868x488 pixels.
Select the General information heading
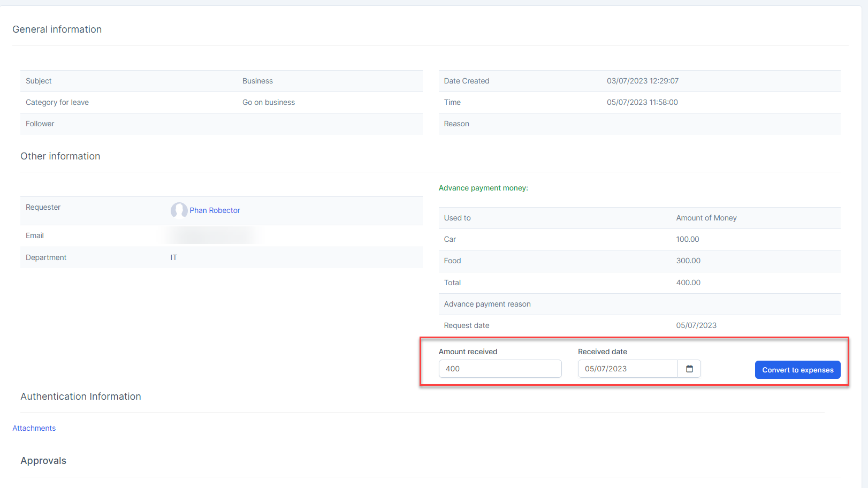57,29
